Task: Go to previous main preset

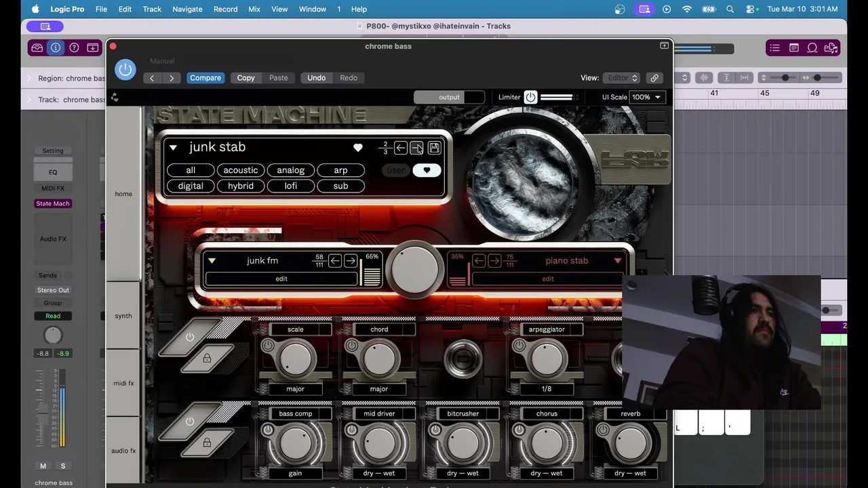Action: [x=401, y=148]
